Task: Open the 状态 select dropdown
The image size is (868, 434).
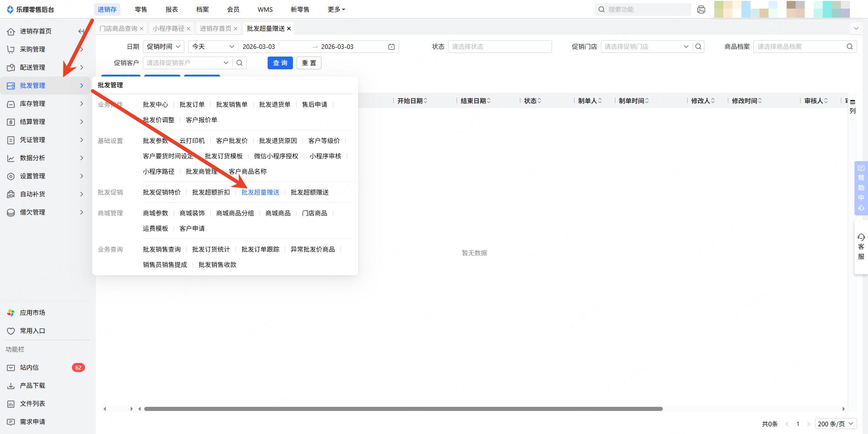Action: [500, 47]
